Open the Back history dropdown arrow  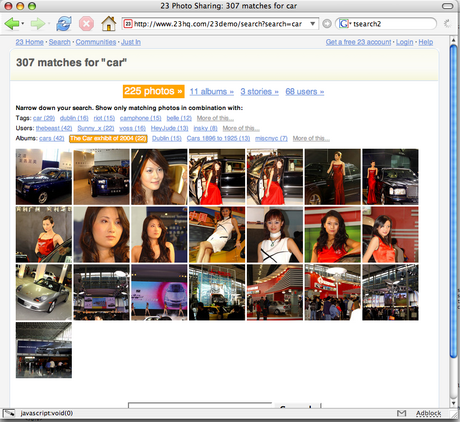[x=23, y=24]
